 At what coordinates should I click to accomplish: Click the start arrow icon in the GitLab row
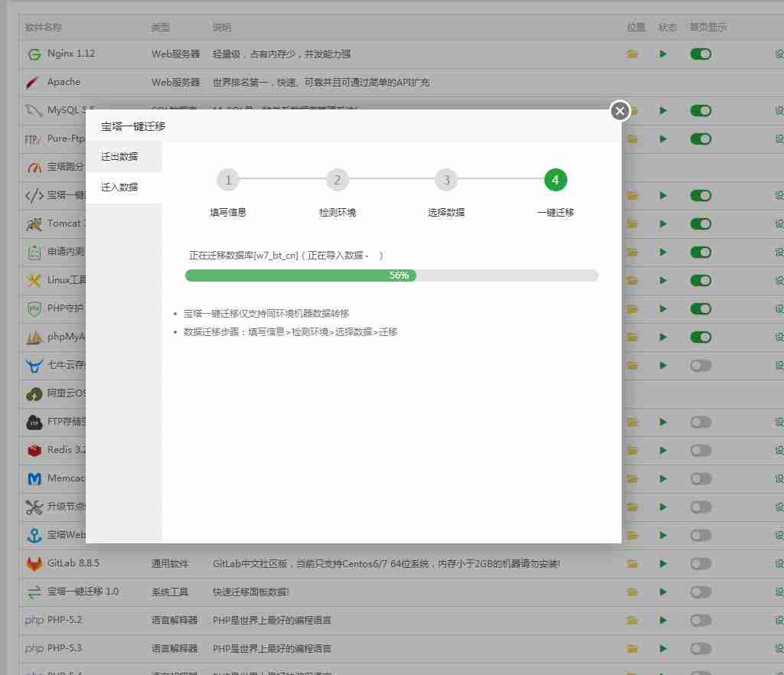[663, 563]
